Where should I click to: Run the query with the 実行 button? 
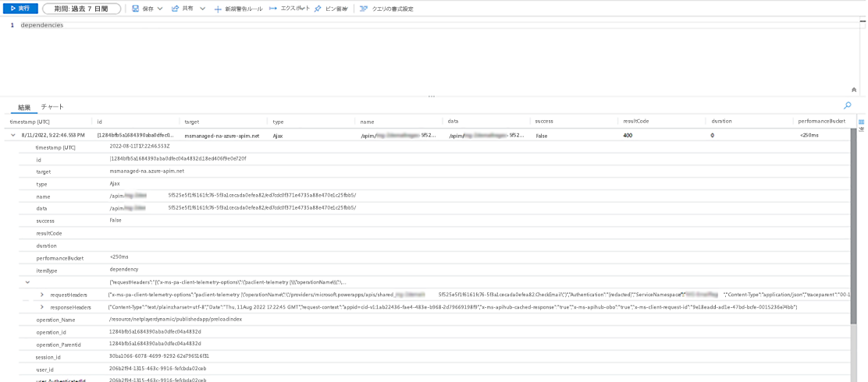[x=20, y=9]
